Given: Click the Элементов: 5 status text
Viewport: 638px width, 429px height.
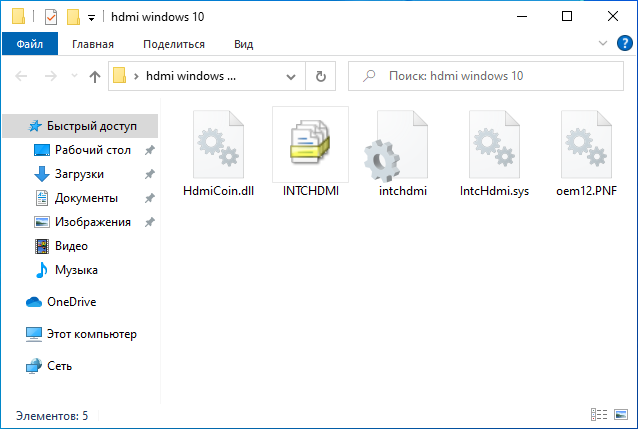Looking at the screenshot, I should pos(52,416).
